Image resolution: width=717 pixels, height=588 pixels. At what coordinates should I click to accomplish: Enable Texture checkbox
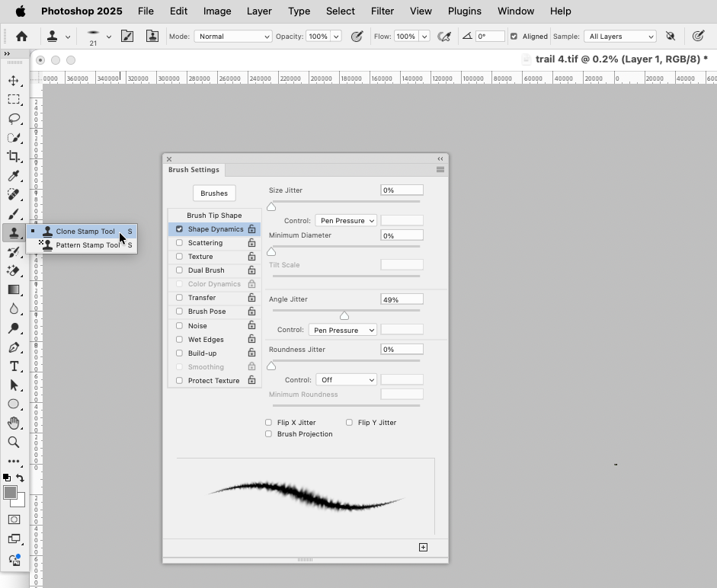point(179,257)
